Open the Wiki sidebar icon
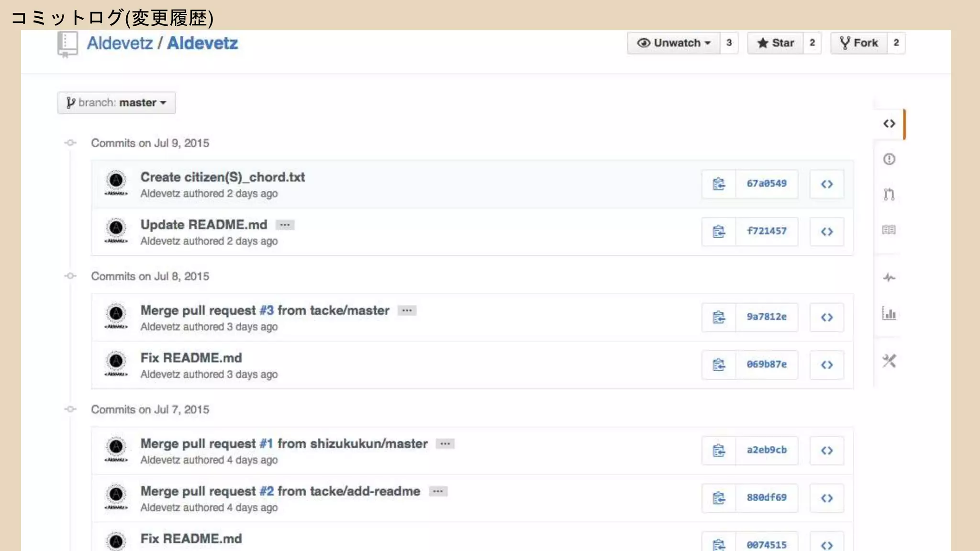Viewport: 980px width, 551px height. click(889, 230)
